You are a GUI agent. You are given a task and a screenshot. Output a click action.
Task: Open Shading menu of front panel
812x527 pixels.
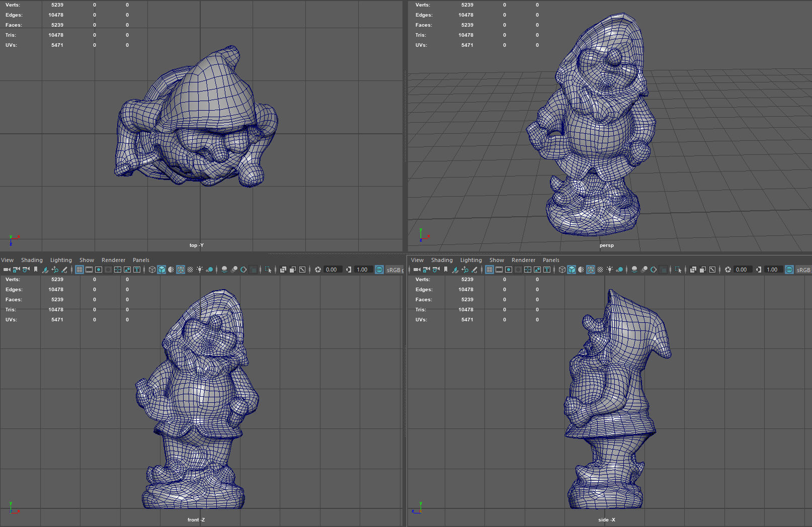coord(32,260)
